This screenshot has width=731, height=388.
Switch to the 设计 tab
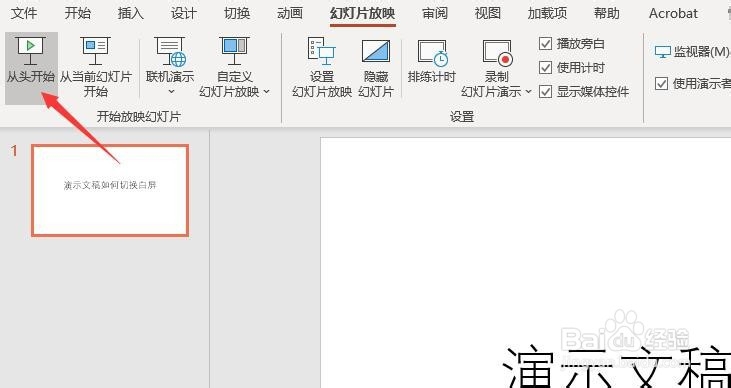point(184,13)
